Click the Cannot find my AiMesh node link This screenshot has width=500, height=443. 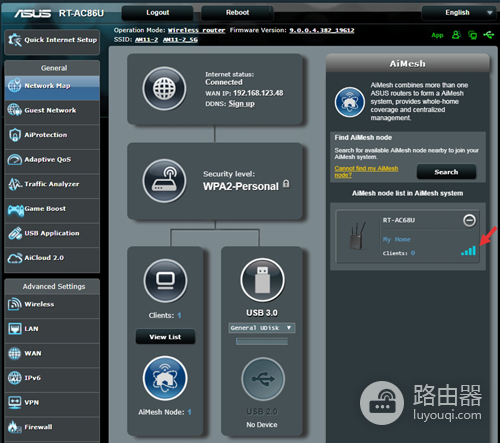(366, 172)
